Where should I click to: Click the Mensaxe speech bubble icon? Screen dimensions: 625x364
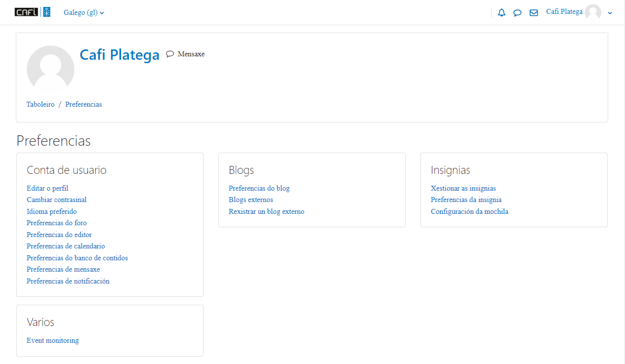click(x=170, y=54)
